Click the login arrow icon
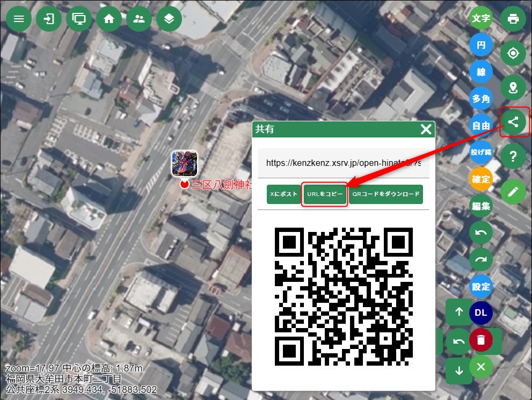Viewport: 532px width, 400px height. [49, 19]
